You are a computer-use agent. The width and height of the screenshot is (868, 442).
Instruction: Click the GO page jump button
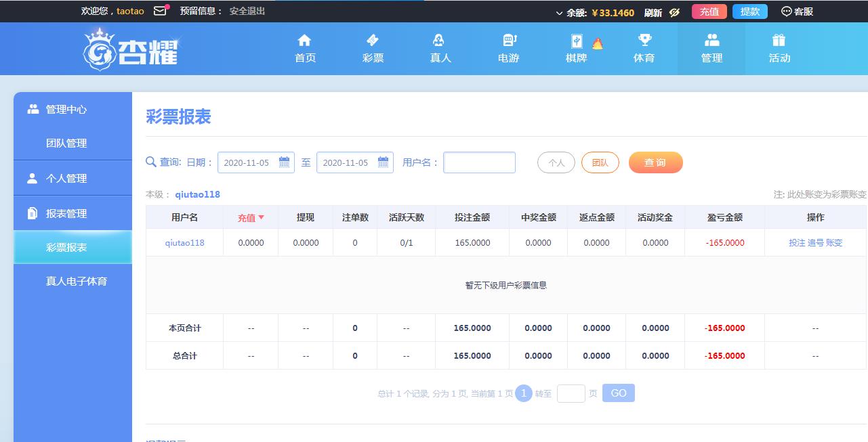(x=619, y=393)
